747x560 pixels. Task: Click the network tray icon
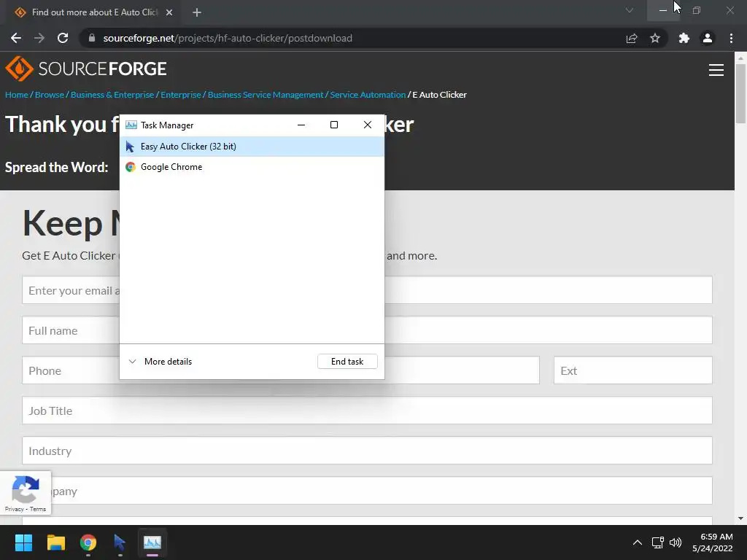pos(658,542)
